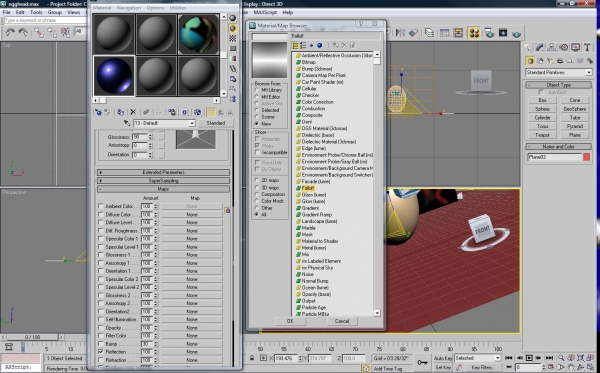Click the Play Animation button
Viewport: 600px width, 373px height.
tap(529, 358)
